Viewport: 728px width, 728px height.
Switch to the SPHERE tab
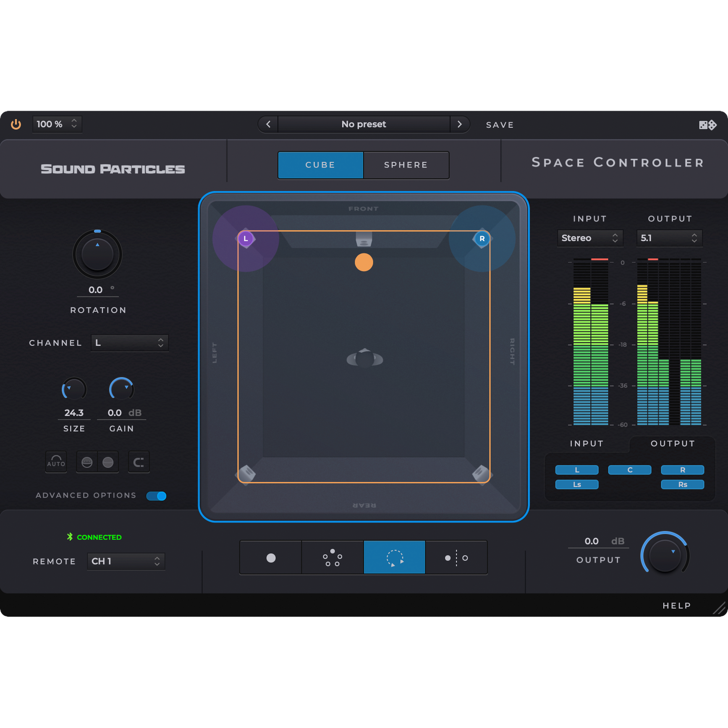(x=406, y=165)
